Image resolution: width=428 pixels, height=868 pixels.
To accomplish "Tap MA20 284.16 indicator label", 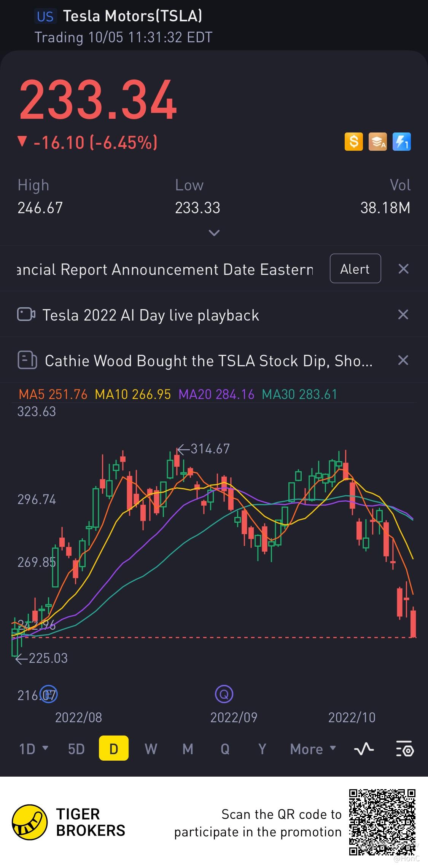I will [216, 394].
